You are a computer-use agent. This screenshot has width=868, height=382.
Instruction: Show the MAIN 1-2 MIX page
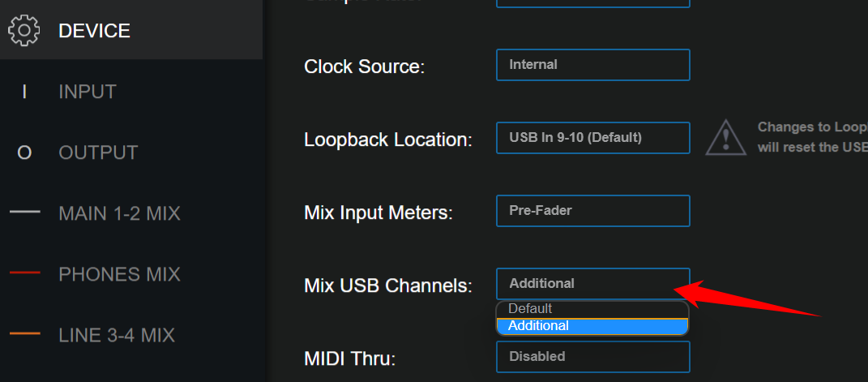[119, 213]
